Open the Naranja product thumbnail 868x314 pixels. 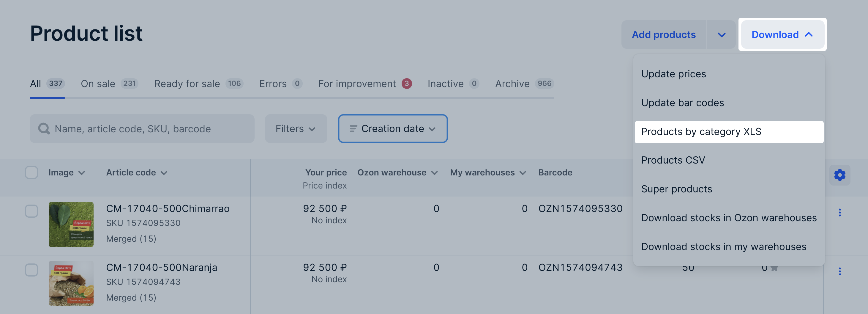(x=71, y=283)
